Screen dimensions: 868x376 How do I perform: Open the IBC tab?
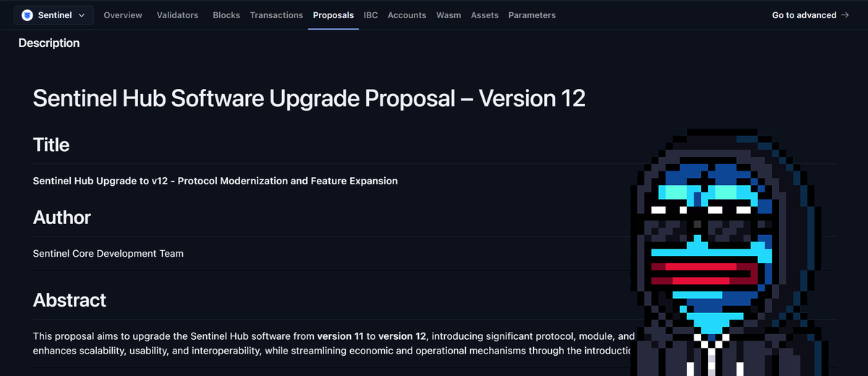point(370,14)
